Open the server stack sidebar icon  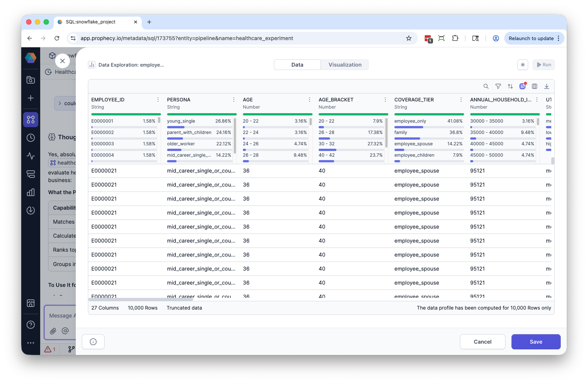click(x=31, y=174)
